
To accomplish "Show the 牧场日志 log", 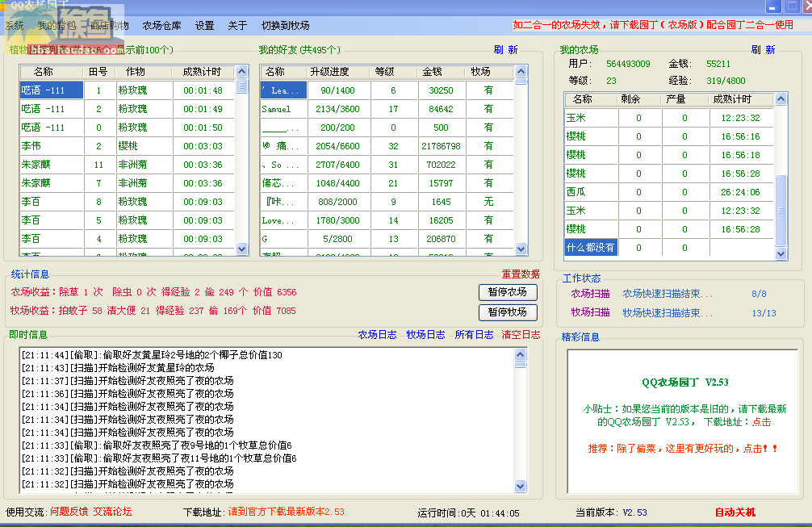I will point(425,335).
